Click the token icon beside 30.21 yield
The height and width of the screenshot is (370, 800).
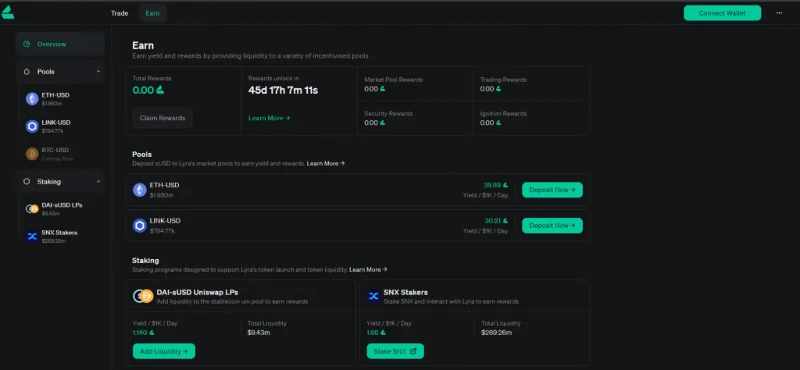[x=505, y=221]
